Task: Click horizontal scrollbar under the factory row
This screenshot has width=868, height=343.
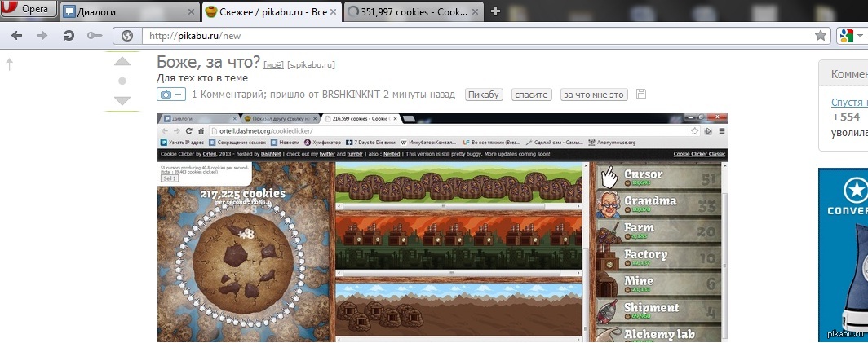Action: 459,273
